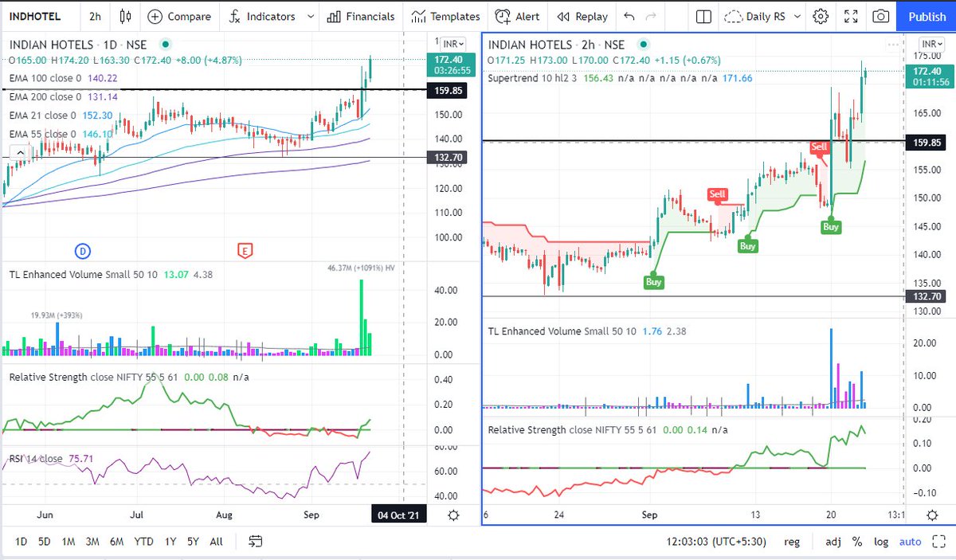Select left chart TL Enhanced Volume legend

[x=84, y=275]
